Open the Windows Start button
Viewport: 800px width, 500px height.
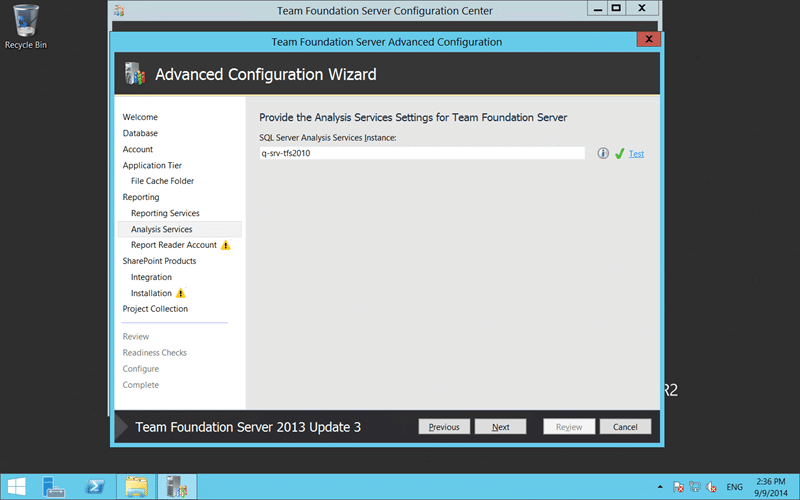coord(16,487)
